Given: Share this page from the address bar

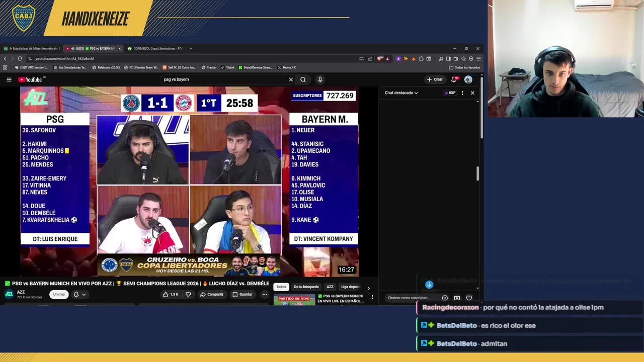Looking at the screenshot, I should pyautogui.click(x=370, y=59).
